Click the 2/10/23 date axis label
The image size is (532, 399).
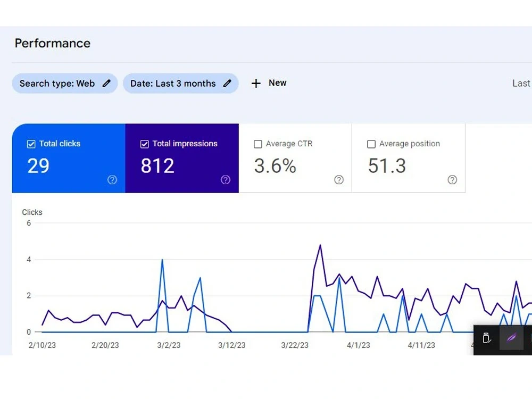(x=42, y=345)
